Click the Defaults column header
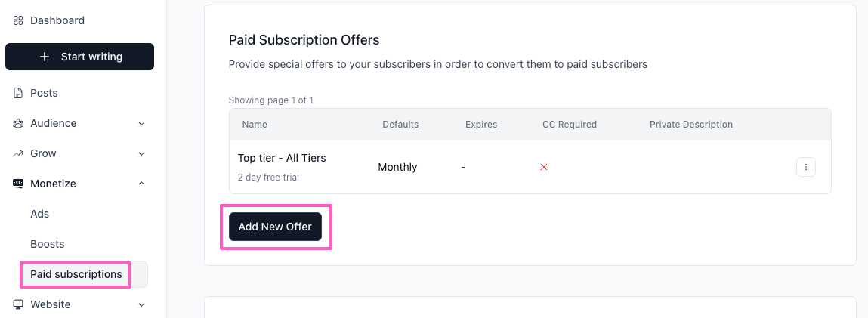Screen dimensions: 868x318 click(x=400, y=124)
